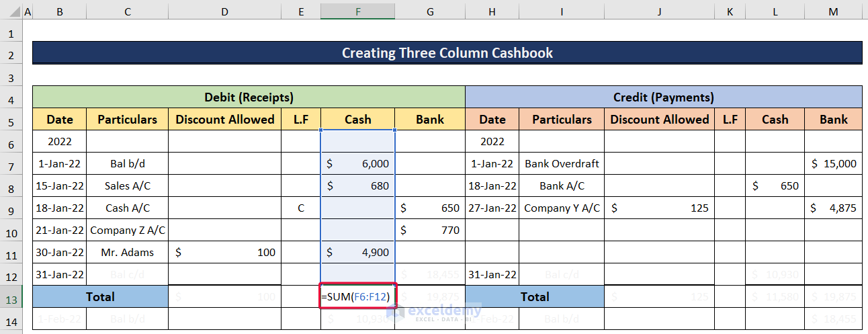Click the credit side 'L.F' header
The image size is (868, 334).
point(730,119)
